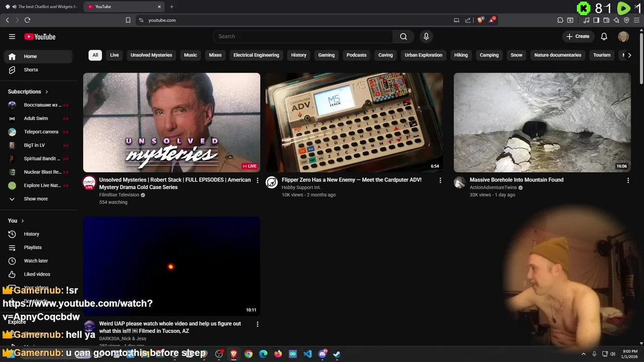This screenshot has width=644, height=362.
Task: Open the account avatar menu
Action: click(x=623, y=36)
